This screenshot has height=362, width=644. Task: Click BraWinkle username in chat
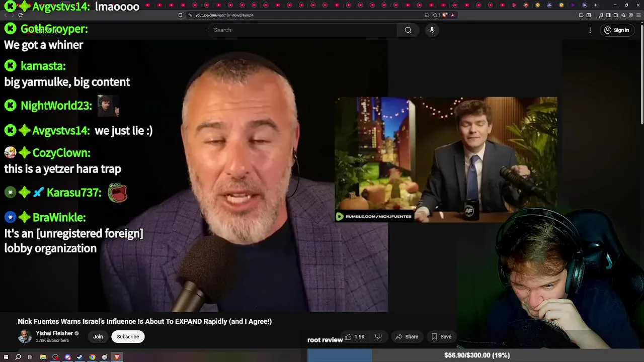pyautogui.click(x=59, y=218)
